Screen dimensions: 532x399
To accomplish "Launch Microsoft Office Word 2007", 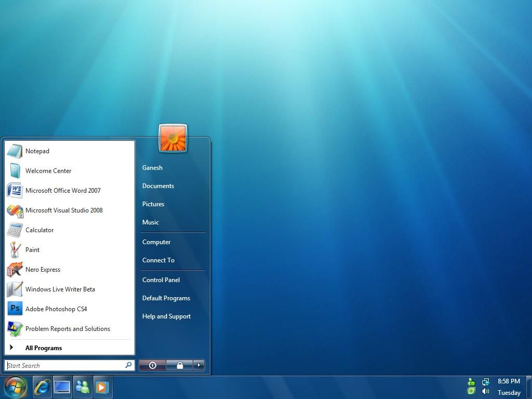I will click(x=63, y=191).
